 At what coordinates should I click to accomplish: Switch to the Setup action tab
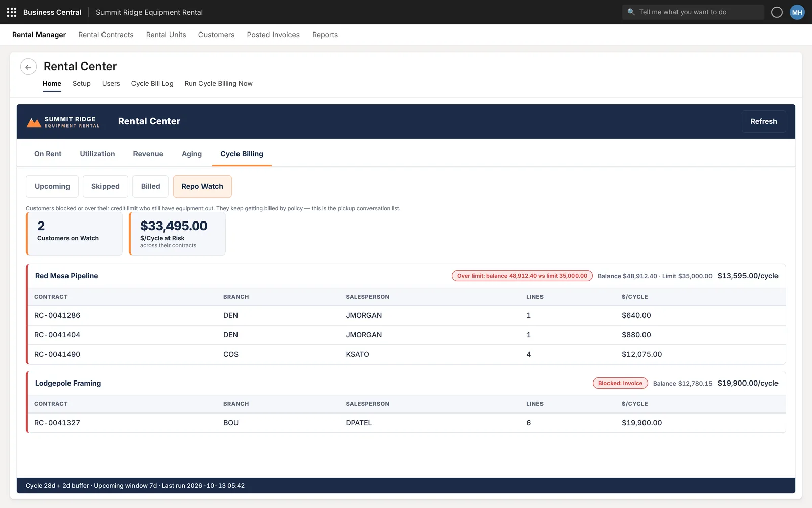82,84
